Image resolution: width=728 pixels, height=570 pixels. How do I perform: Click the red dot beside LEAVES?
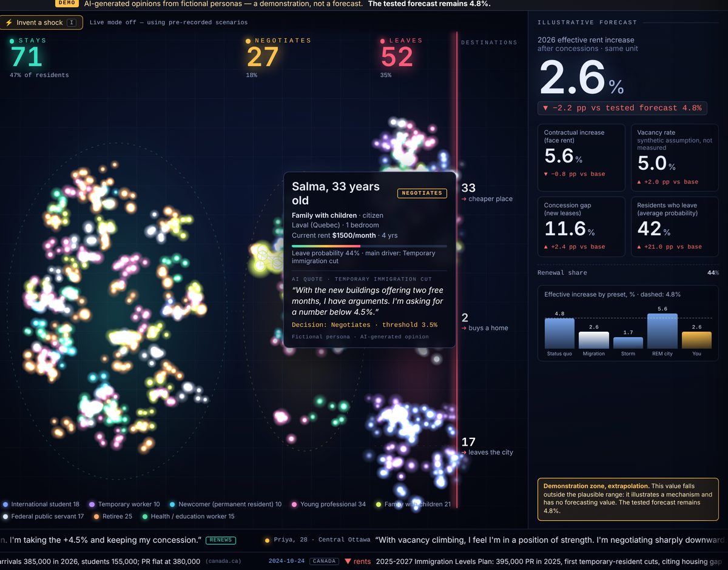click(382, 41)
